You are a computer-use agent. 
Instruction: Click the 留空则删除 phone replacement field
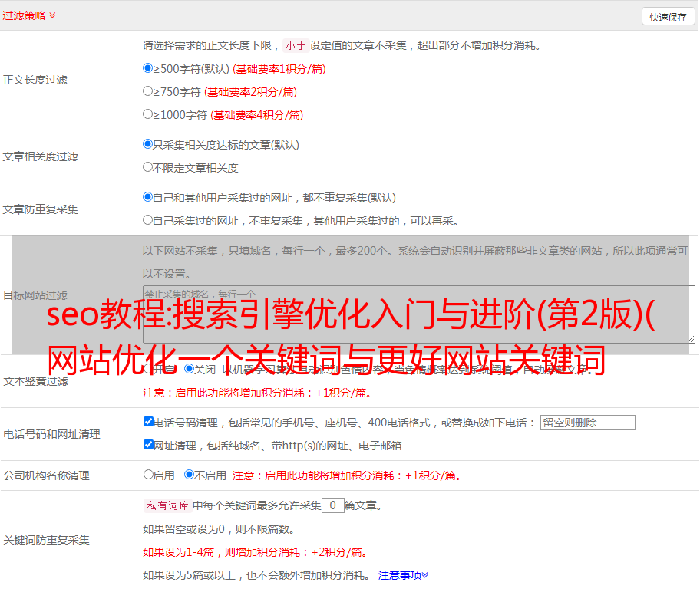click(587, 423)
